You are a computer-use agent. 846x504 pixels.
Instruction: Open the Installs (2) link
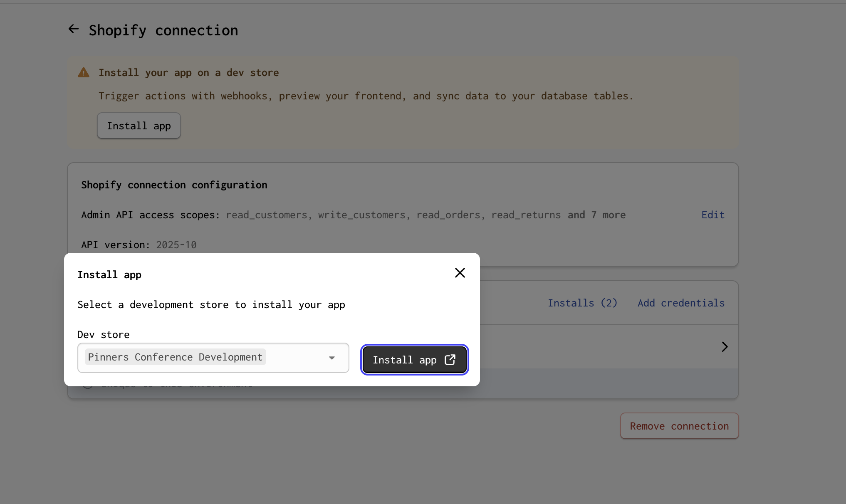coord(582,303)
